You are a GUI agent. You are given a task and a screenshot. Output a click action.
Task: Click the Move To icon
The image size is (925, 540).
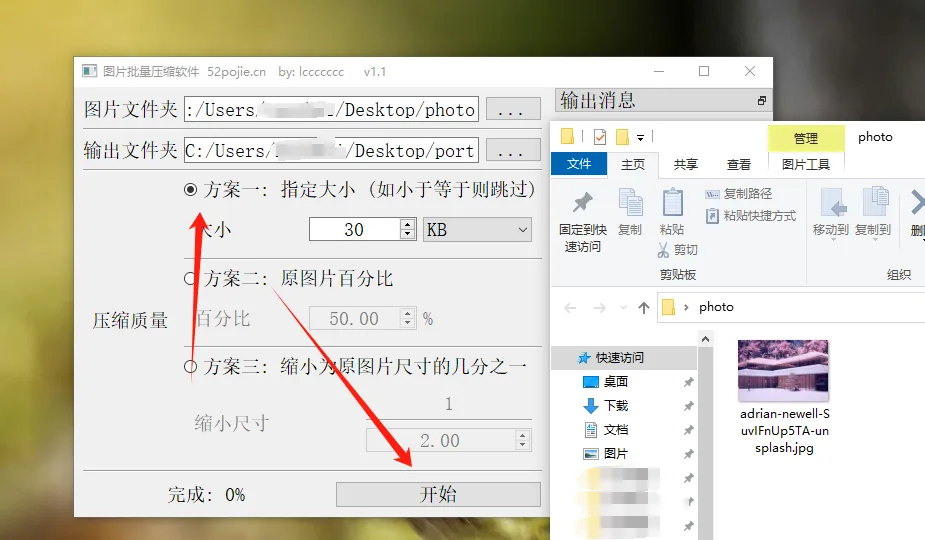pos(830,204)
